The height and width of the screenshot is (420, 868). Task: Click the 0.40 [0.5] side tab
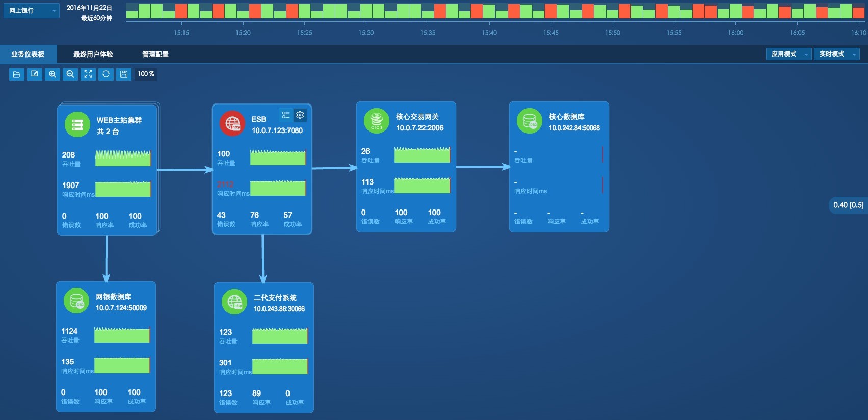[849, 205]
